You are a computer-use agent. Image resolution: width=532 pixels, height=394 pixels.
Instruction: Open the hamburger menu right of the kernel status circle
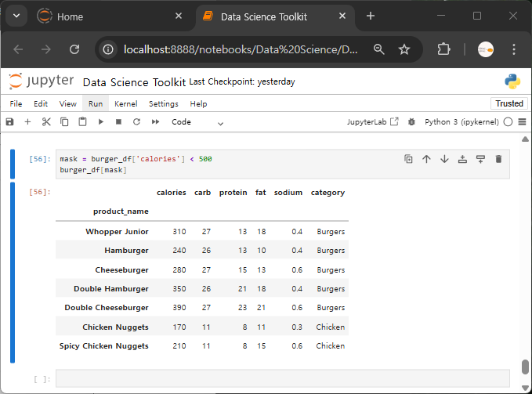(x=522, y=121)
